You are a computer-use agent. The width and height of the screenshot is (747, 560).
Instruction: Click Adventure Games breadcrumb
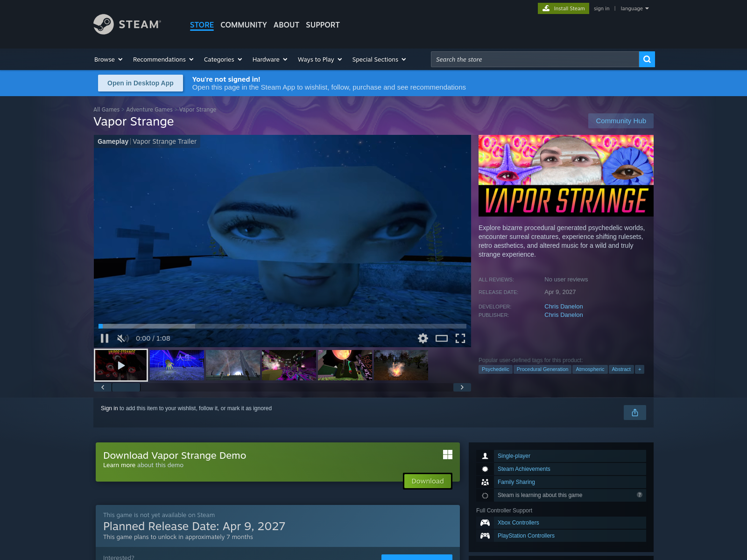149,110
